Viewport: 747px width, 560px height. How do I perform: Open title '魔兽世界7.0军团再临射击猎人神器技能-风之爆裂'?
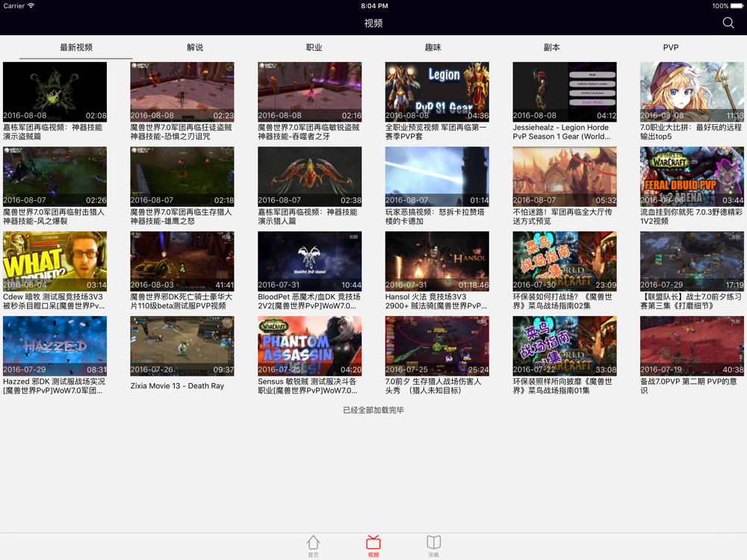click(54, 217)
